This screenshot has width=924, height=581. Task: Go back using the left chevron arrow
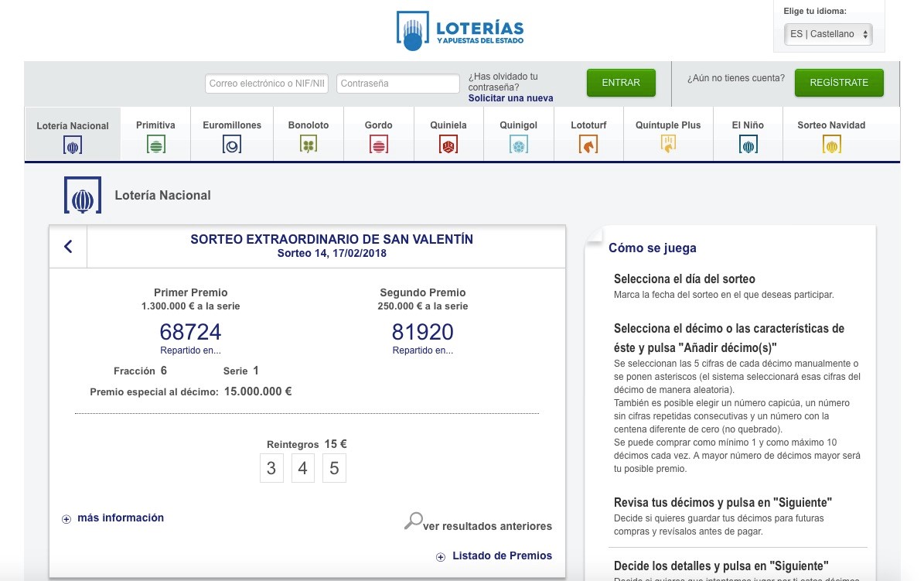coord(68,247)
